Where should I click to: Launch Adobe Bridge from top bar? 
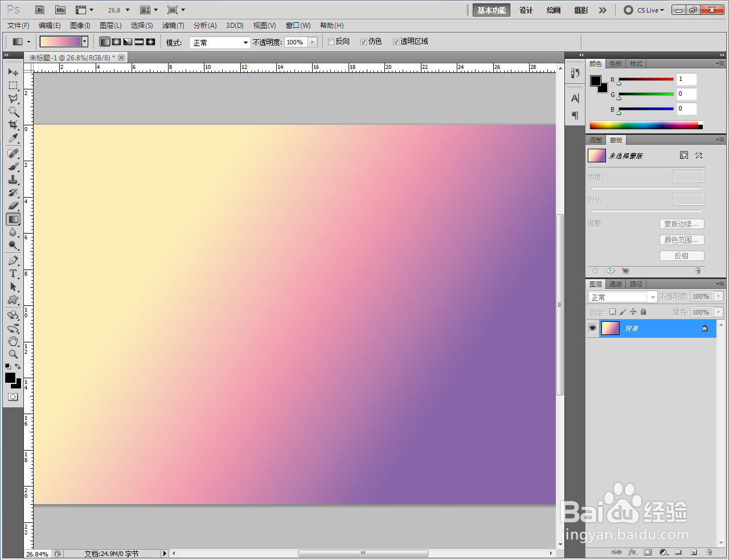click(x=40, y=10)
